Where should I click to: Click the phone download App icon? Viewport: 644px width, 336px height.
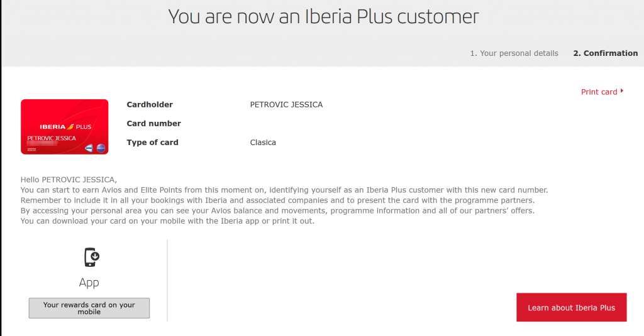92,257
